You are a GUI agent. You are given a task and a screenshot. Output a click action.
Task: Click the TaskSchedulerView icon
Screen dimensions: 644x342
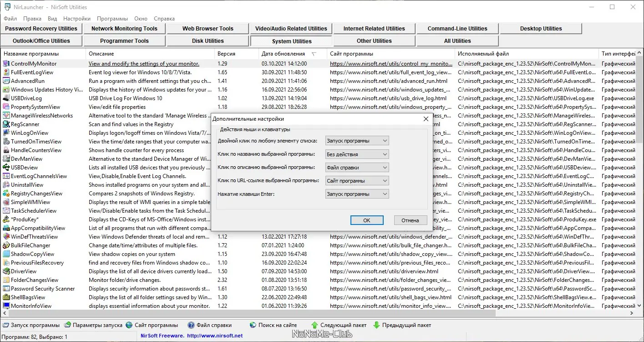pos(6,211)
